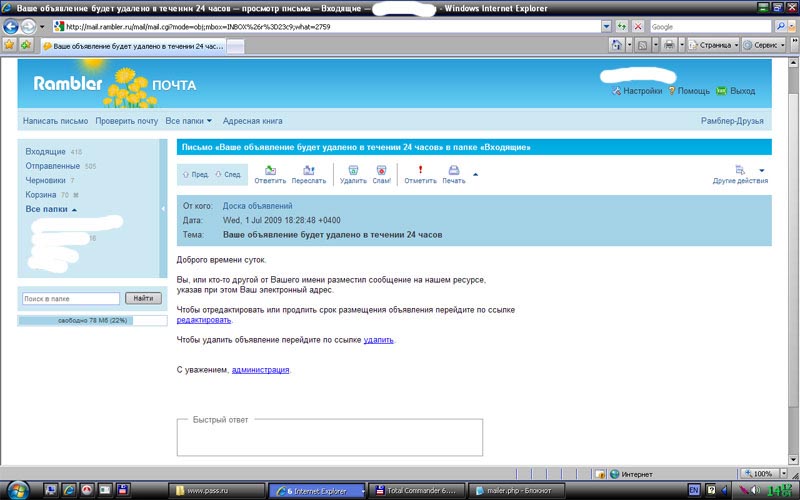The image size is (800, 500).
Task: Click the browser Print toolbar icon
Action: [669, 45]
